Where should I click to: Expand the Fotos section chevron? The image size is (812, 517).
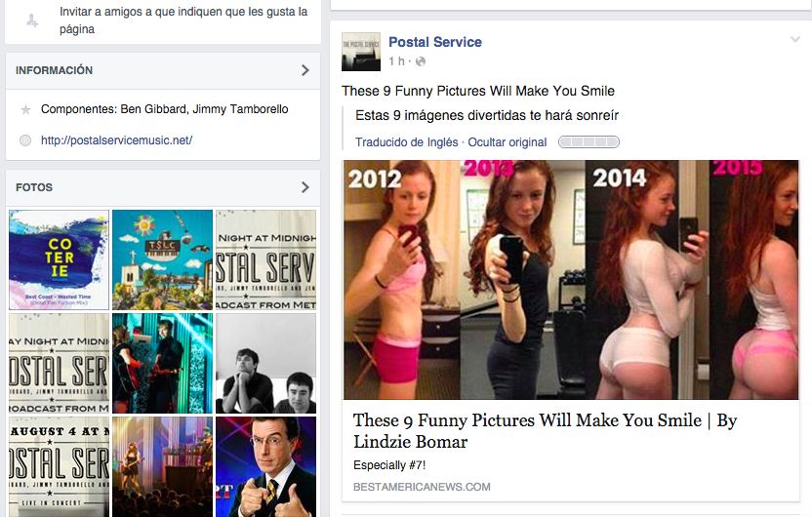[x=304, y=187]
